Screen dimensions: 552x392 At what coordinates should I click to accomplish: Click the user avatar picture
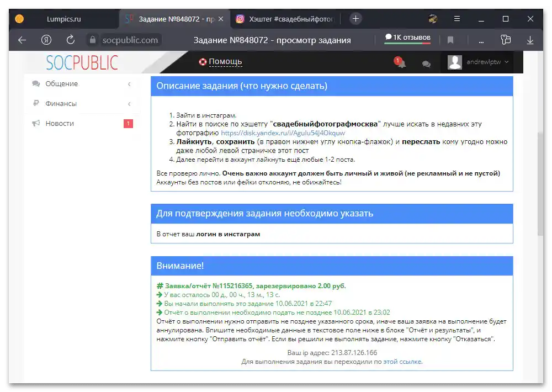click(454, 62)
